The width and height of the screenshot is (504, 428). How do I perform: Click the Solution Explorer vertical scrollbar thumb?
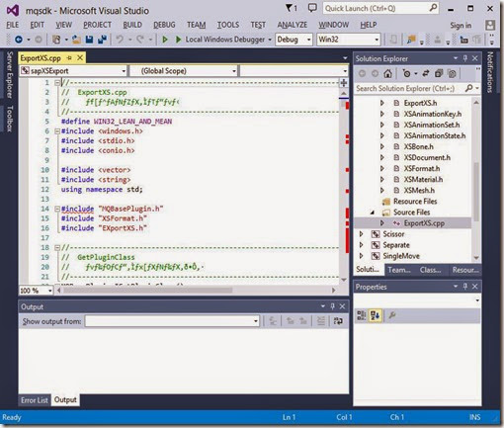coord(476,192)
